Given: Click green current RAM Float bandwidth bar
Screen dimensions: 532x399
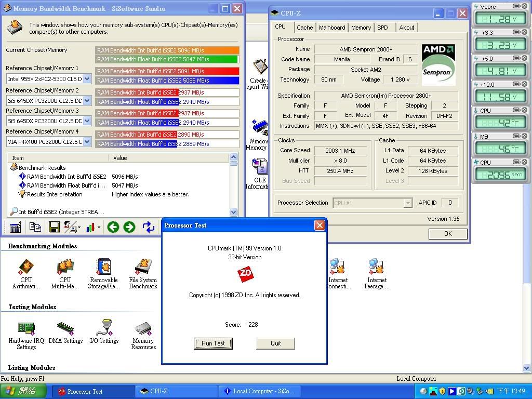Looking at the screenshot, I should (167, 59).
